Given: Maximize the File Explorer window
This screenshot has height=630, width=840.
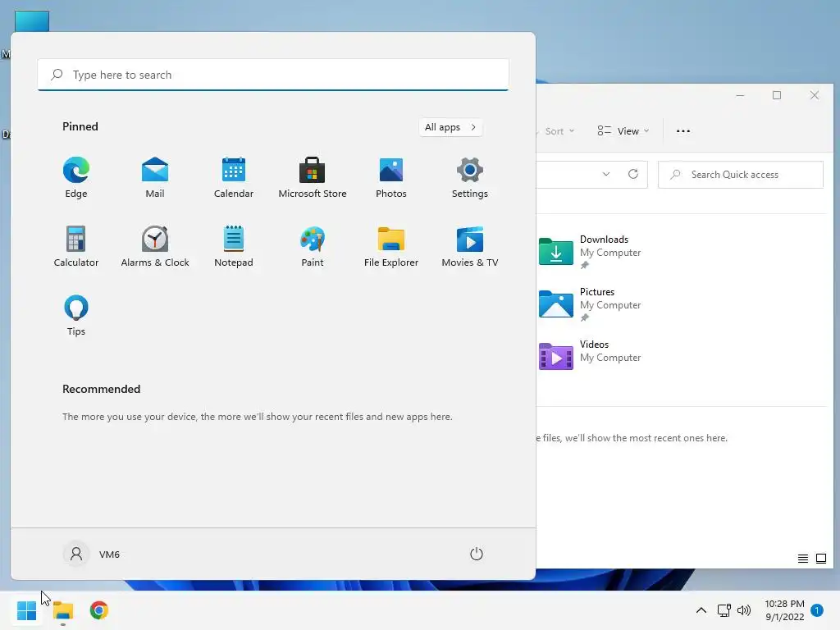Looking at the screenshot, I should pos(777,95).
